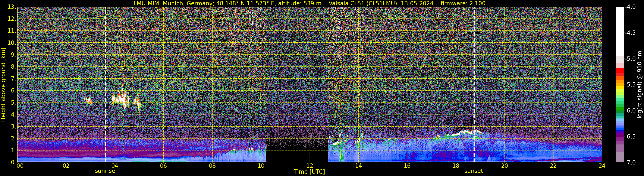Click the '02' time tick label
644x176 pixels.
[66, 166]
